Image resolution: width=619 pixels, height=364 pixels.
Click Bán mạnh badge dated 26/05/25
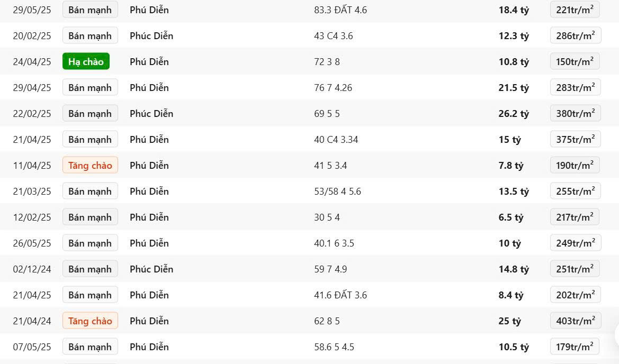pos(90,243)
